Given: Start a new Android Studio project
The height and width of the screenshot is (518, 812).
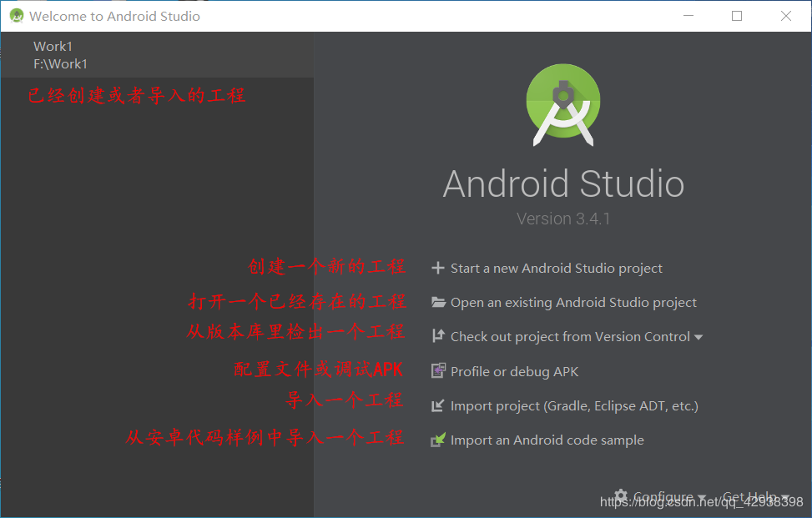Looking at the screenshot, I should tap(555, 268).
